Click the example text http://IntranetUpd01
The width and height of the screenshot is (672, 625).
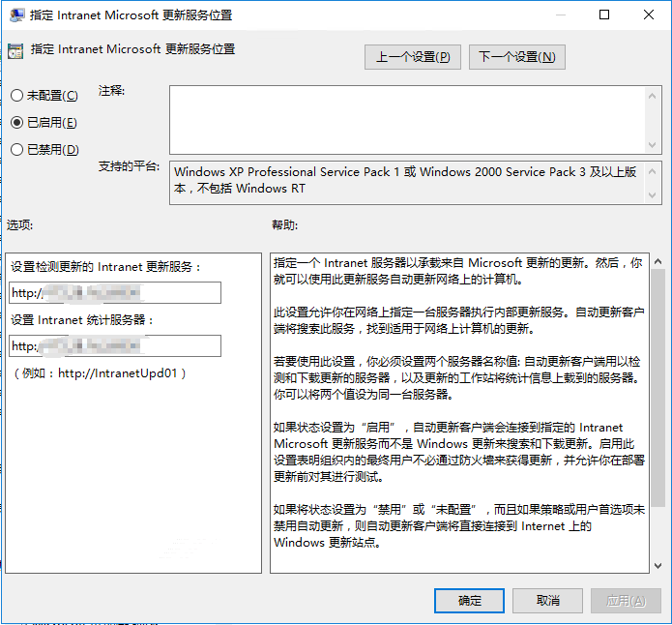click(x=117, y=373)
